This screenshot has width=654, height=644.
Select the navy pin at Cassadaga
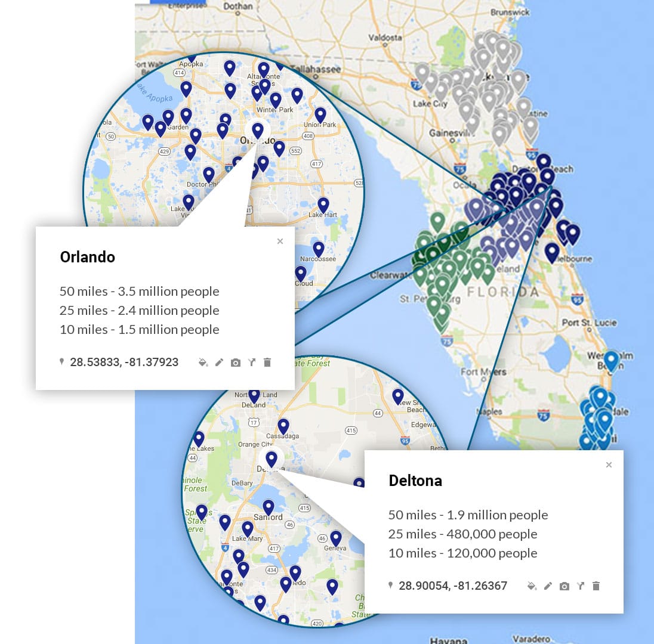coord(283,426)
